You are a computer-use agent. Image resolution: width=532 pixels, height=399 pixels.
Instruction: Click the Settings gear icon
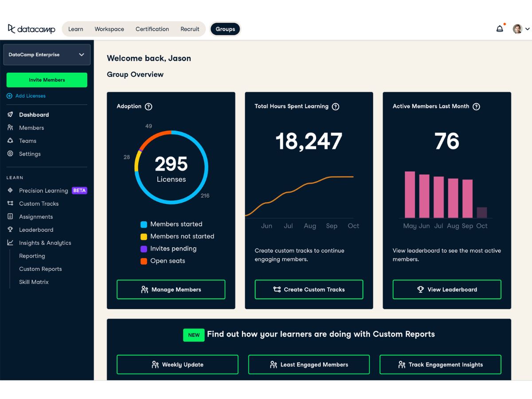pyautogui.click(x=10, y=154)
